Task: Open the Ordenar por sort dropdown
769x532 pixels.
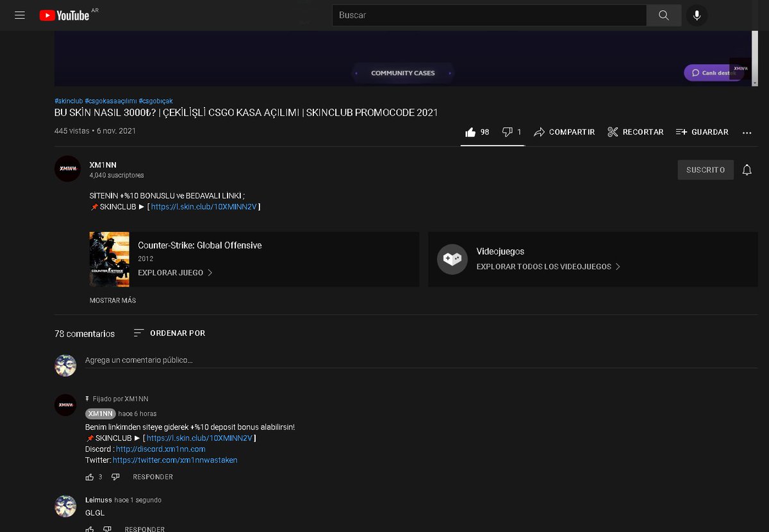Action: [x=169, y=333]
